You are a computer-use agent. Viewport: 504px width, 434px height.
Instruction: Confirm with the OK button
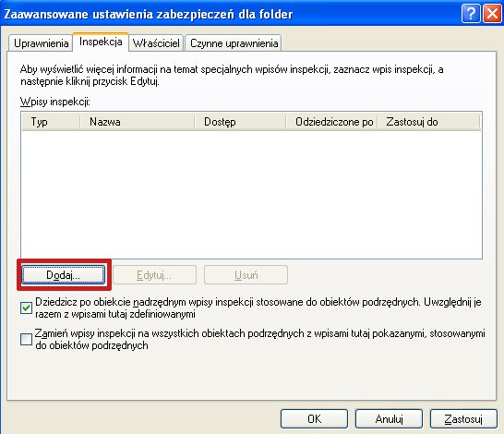point(314,419)
